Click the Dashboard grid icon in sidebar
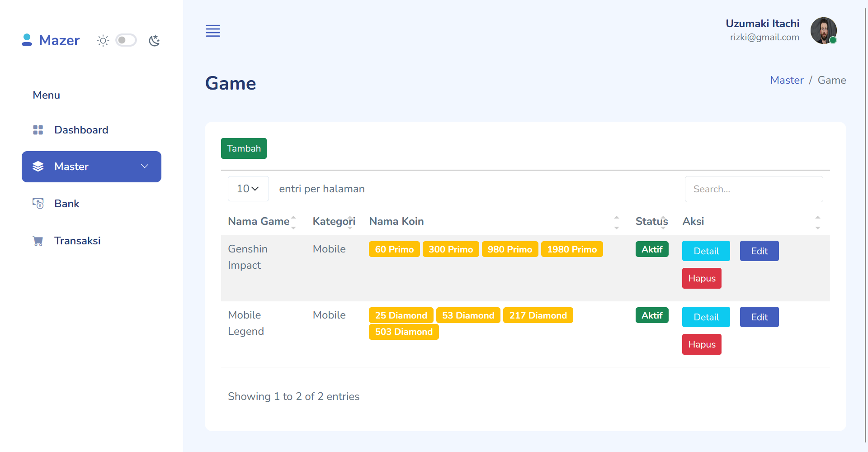The height and width of the screenshot is (452, 868). click(x=38, y=130)
